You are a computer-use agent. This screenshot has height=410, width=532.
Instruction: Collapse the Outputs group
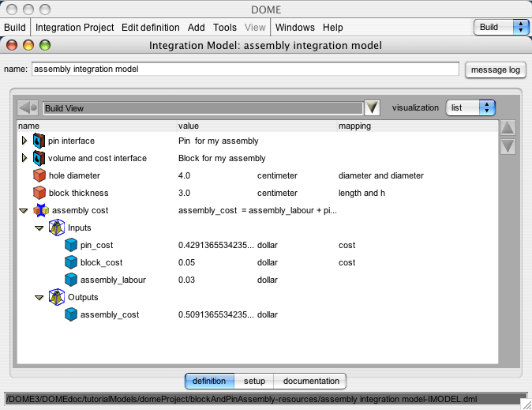tap(39, 298)
